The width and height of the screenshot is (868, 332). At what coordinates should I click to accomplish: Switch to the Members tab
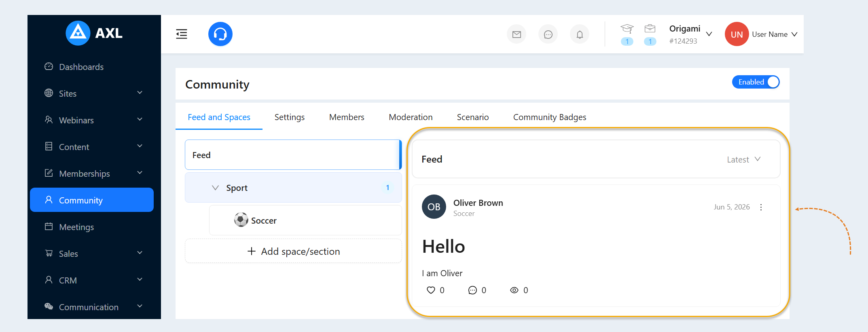[x=347, y=117]
